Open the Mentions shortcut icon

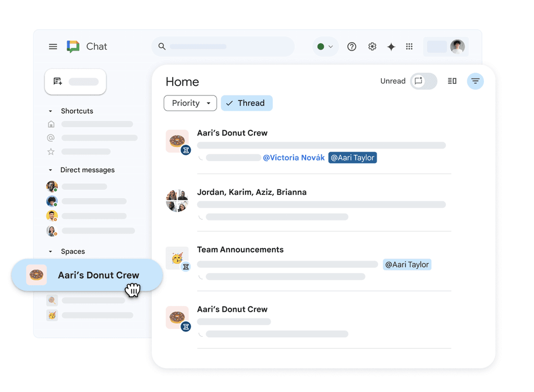tap(51, 138)
